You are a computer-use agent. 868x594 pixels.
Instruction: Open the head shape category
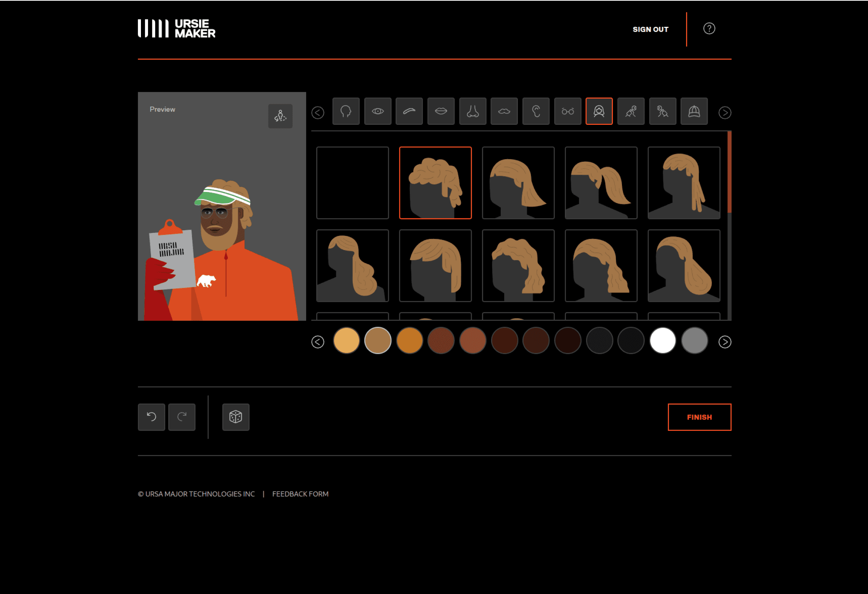346,111
